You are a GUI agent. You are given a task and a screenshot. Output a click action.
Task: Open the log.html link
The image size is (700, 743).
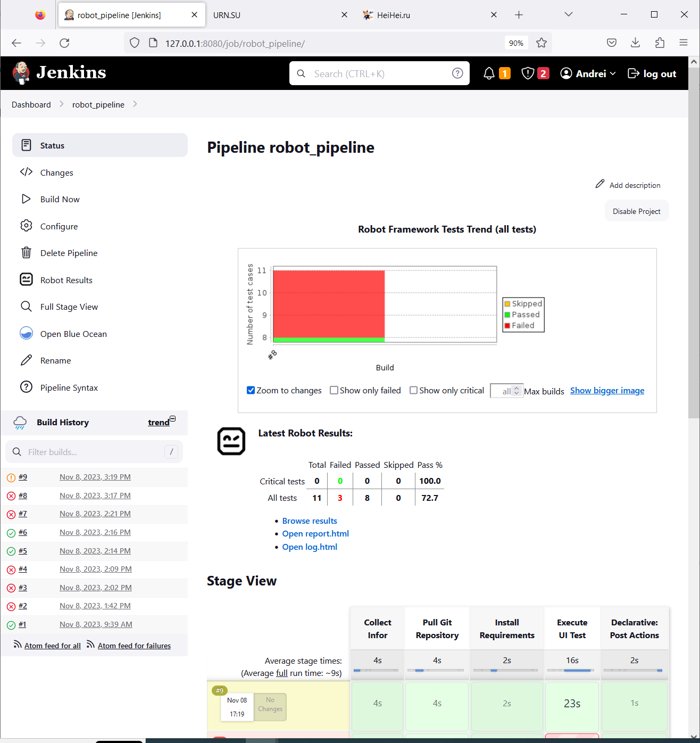click(x=310, y=547)
